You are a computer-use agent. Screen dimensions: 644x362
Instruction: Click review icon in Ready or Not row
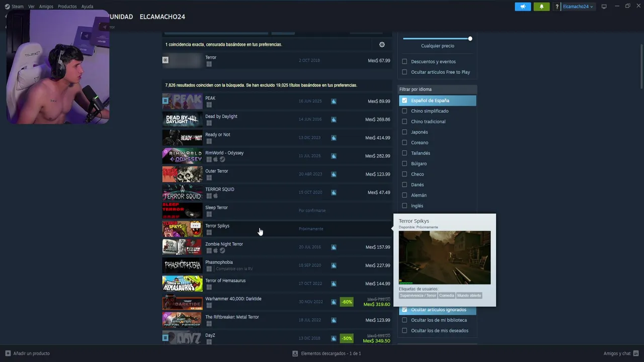click(x=334, y=138)
